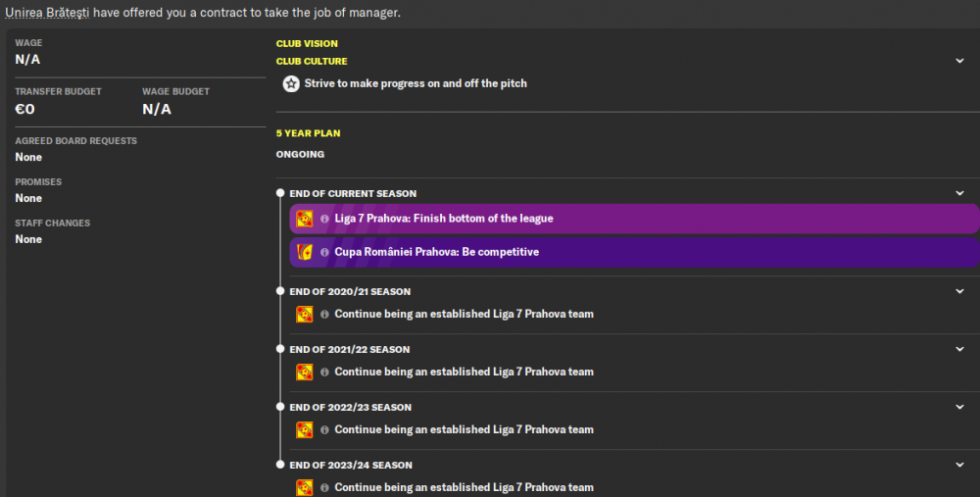Collapse End of 2020/21 Season chevron

tap(959, 291)
